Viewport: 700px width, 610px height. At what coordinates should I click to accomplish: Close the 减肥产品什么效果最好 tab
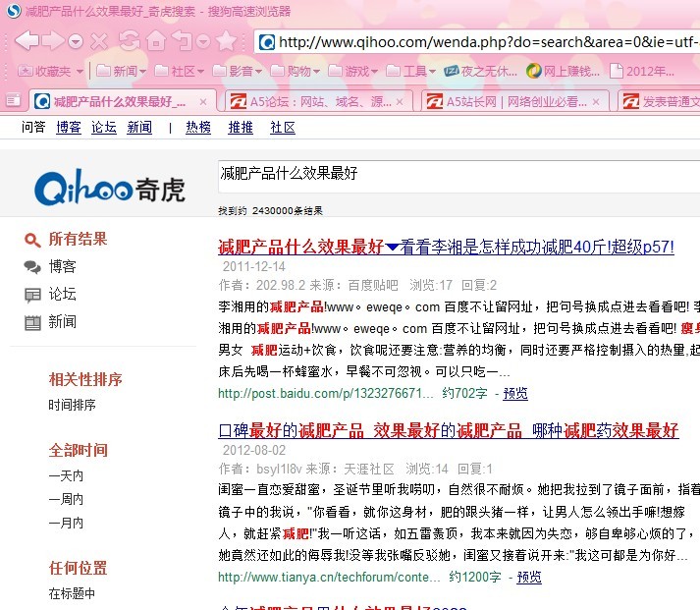click(x=203, y=101)
